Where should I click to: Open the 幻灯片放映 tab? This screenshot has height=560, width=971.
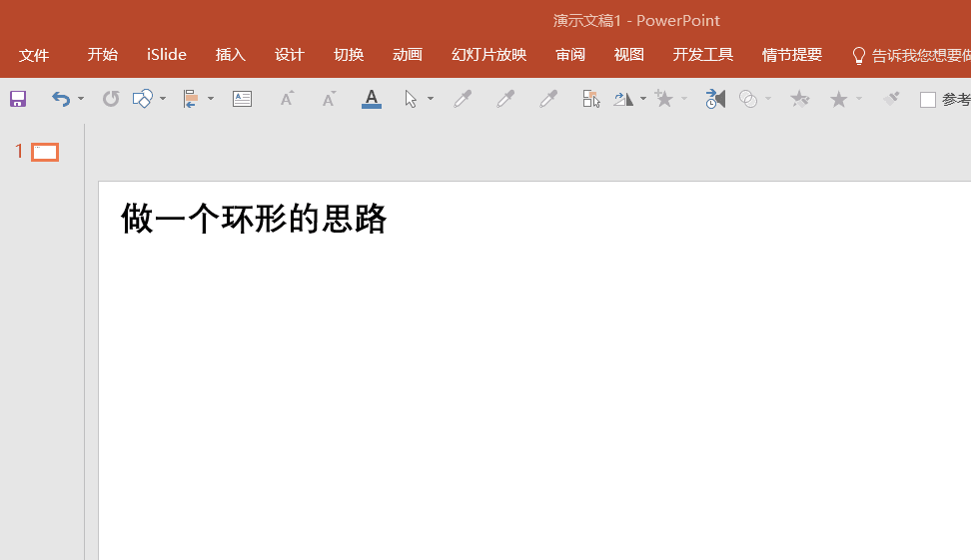[x=489, y=55]
